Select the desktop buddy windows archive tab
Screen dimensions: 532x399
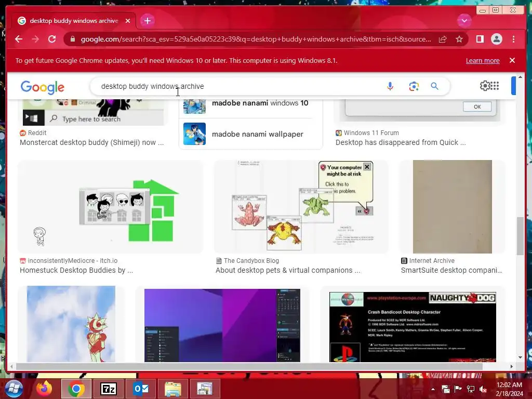[x=74, y=21]
